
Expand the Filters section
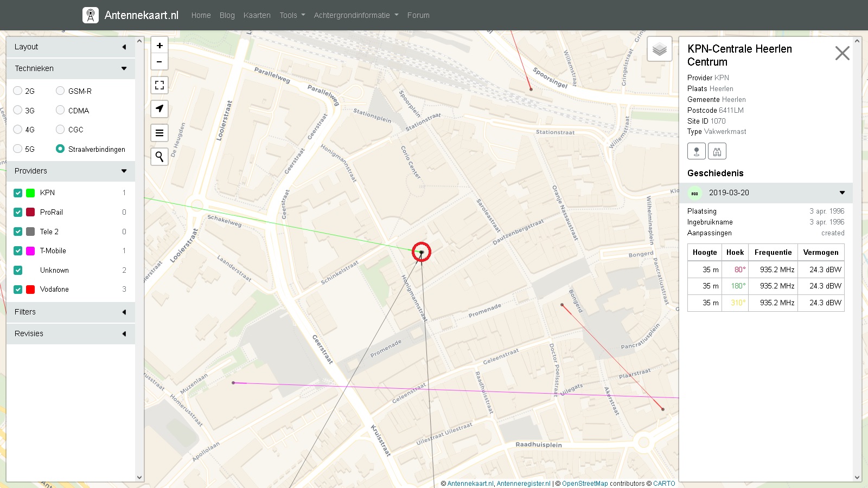(x=71, y=312)
